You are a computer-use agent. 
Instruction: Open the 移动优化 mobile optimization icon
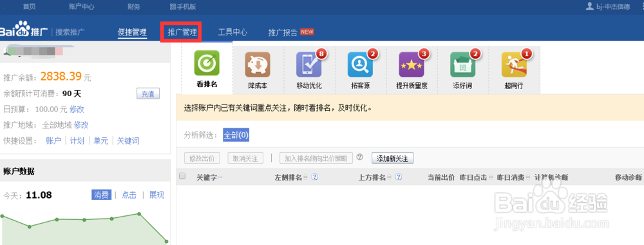click(x=309, y=64)
